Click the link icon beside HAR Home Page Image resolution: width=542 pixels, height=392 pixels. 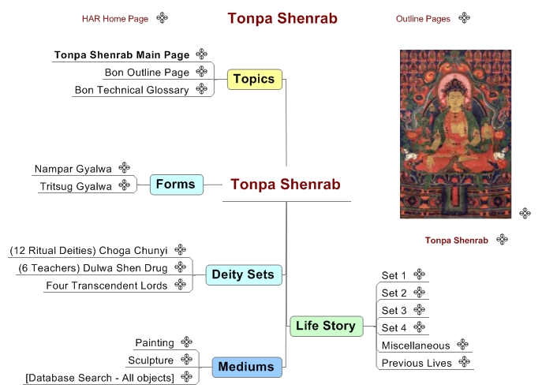pyautogui.click(x=162, y=17)
